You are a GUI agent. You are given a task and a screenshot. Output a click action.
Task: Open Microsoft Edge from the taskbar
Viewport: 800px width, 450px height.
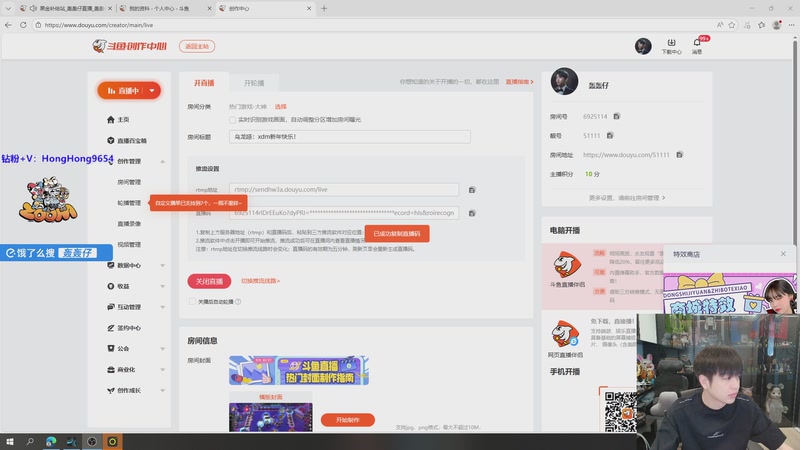pyautogui.click(x=51, y=441)
